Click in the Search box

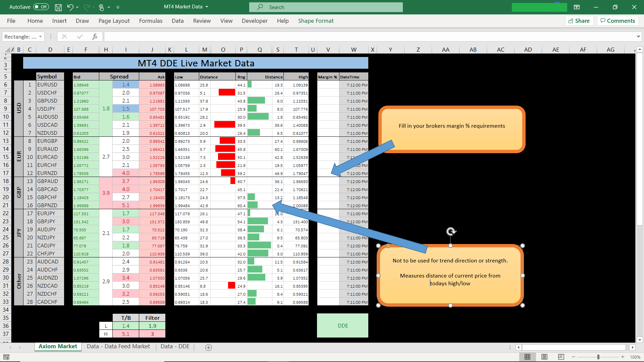point(325,7)
